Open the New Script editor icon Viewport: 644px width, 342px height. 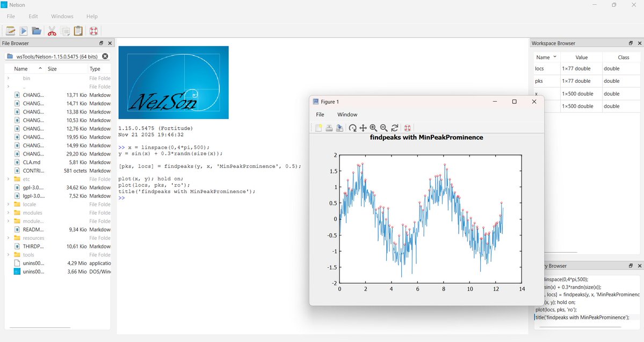tap(10, 31)
